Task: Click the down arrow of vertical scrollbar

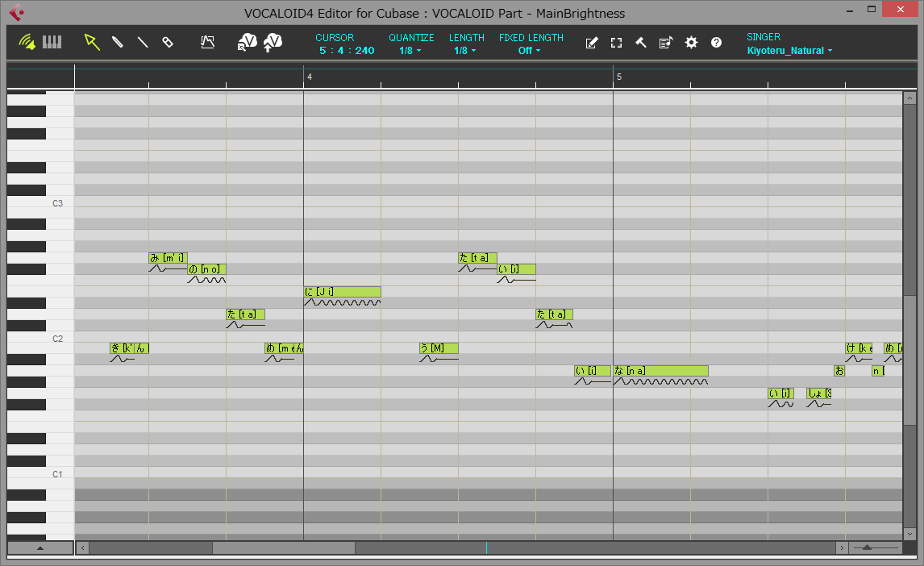Action: tap(909, 535)
